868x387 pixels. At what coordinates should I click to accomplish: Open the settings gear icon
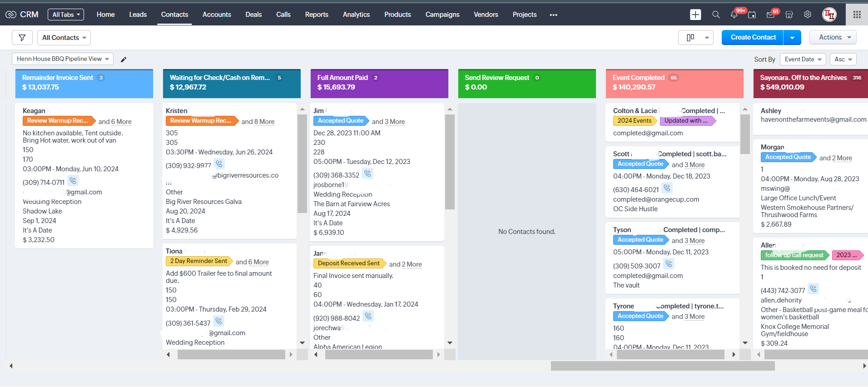(808, 15)
